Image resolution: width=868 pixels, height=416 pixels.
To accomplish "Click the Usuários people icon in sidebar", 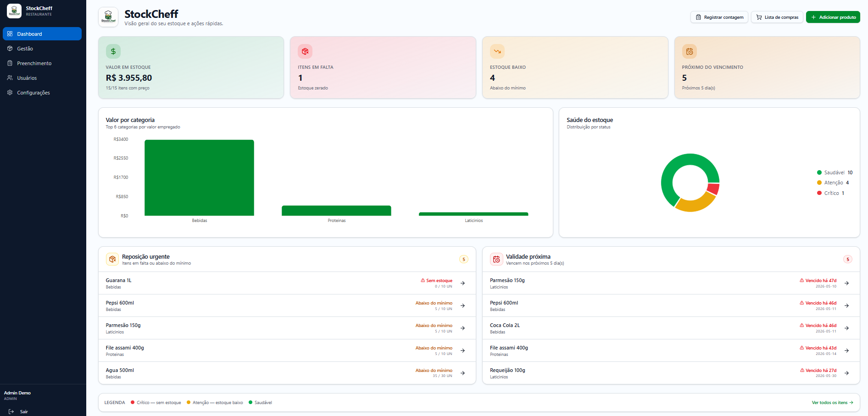I will (10, 78).
